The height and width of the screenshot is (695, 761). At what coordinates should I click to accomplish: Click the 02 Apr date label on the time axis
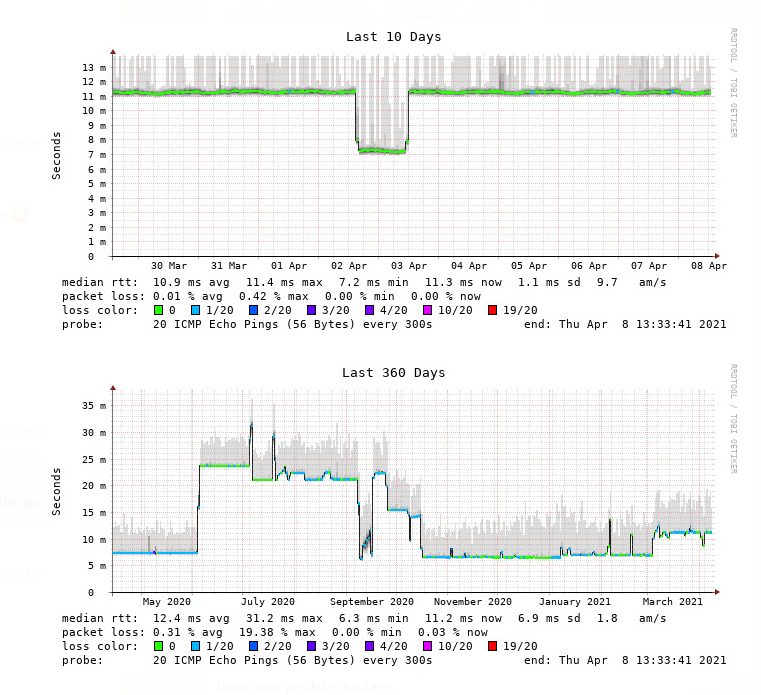[349, 266]
